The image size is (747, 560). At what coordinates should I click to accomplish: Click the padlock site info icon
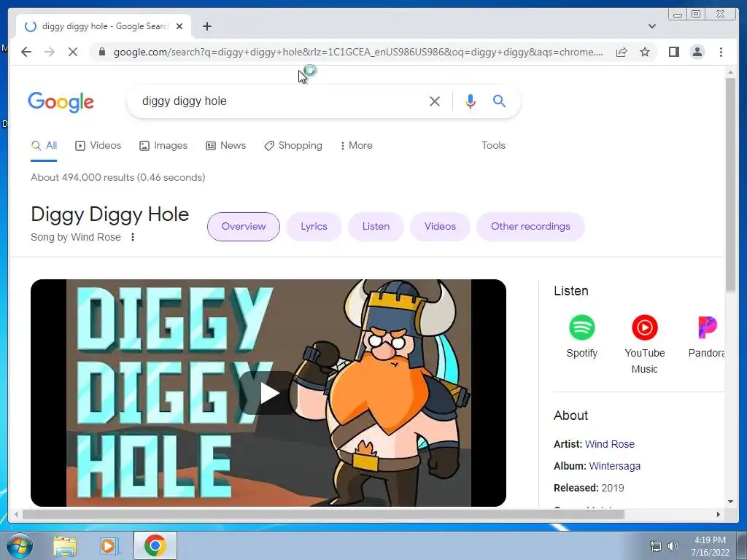click(101, 52)
